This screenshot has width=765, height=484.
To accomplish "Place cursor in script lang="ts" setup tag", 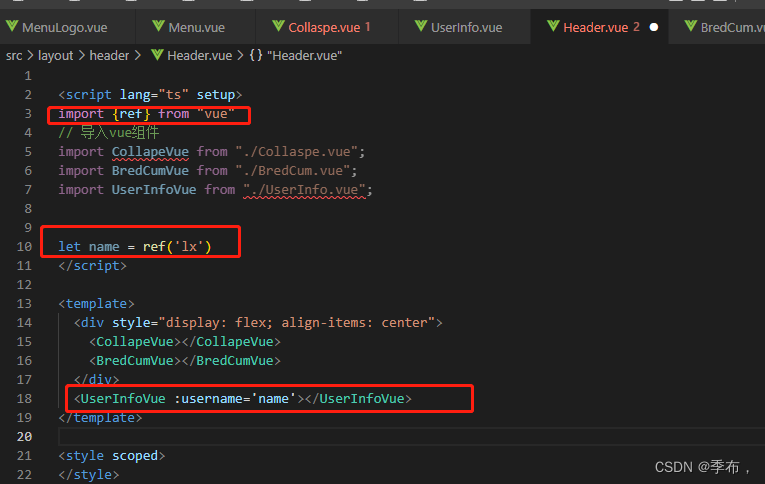I will 150,95.
